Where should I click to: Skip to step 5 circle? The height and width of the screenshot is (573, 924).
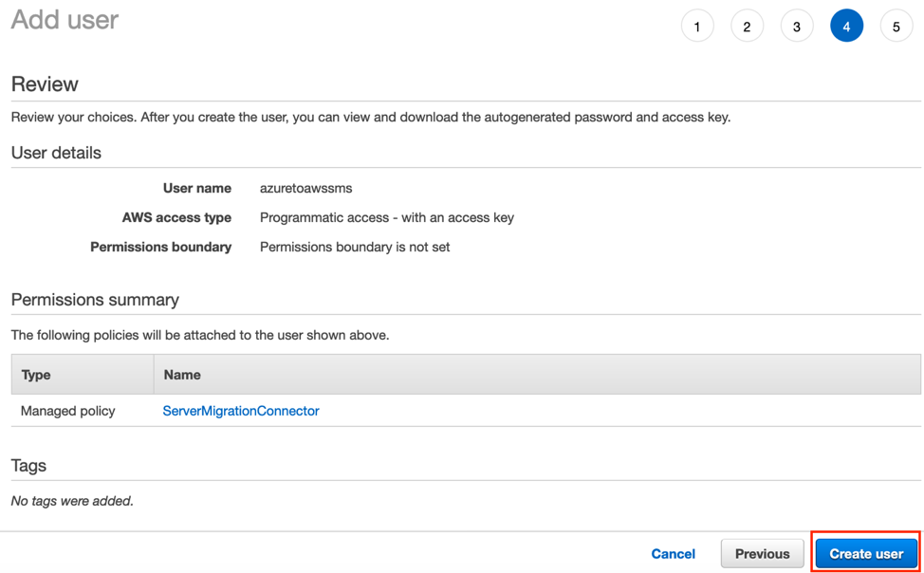(896, 27)
